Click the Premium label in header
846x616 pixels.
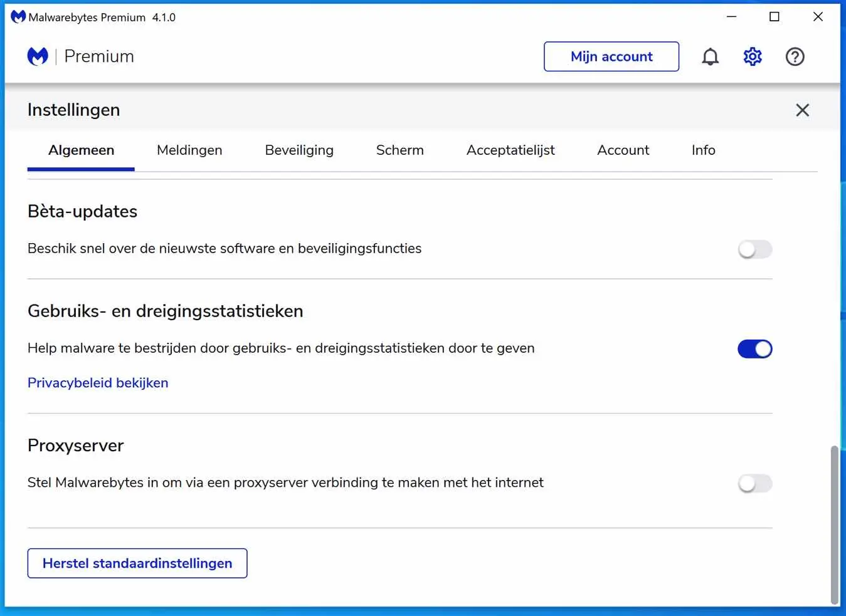(99, 56)
